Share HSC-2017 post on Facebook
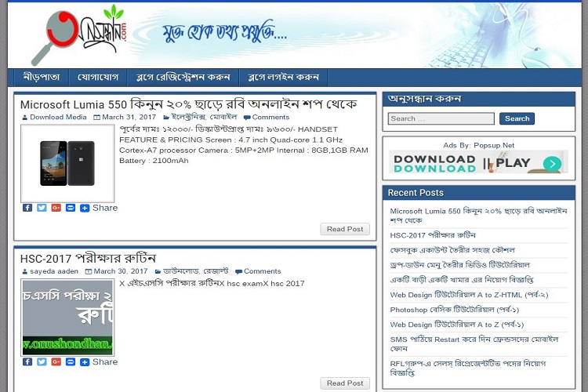Screen dimensions: 588x392 tap(27, 362)
